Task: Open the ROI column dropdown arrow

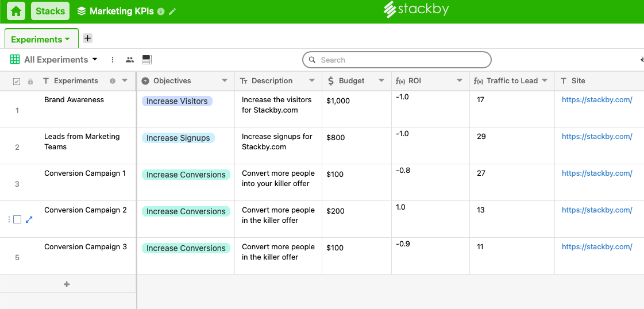Action: point(460,81)
